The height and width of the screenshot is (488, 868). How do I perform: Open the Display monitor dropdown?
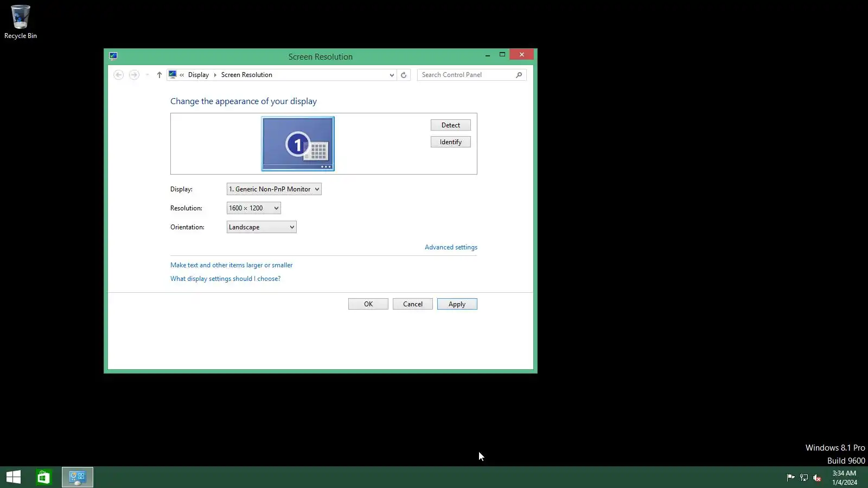click(274, 189)
